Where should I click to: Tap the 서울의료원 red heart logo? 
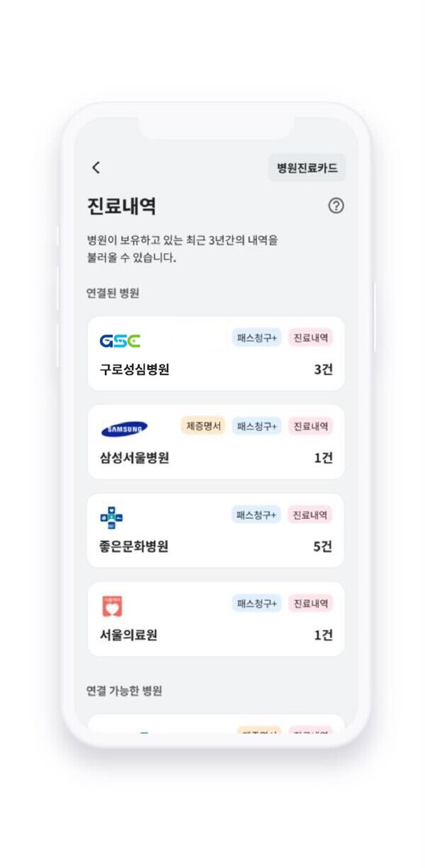pos(112,606)
